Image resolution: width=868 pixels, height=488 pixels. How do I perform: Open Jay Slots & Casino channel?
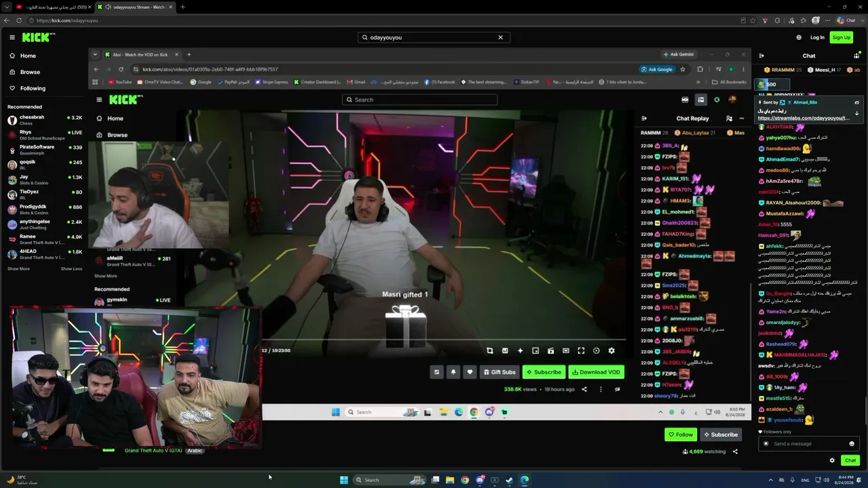point(45,179)
